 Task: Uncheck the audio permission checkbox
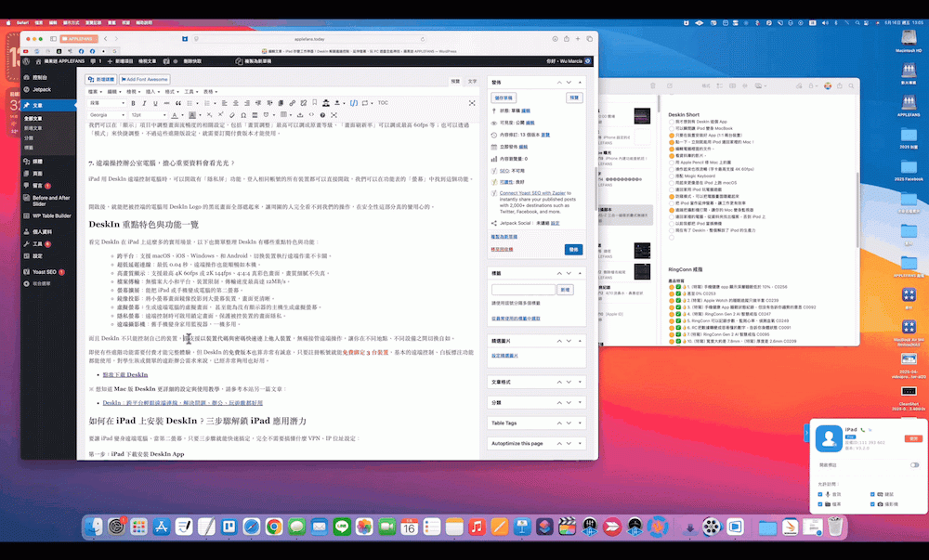click(820, 494)
